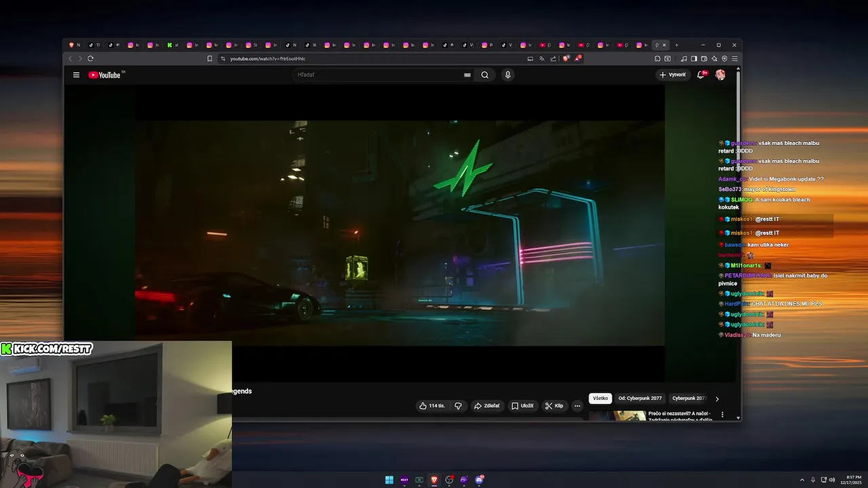Image resolution: width=868 pixels, height=488 pixels.
Task: Click the YouTube logo
Action: [104, 75]
